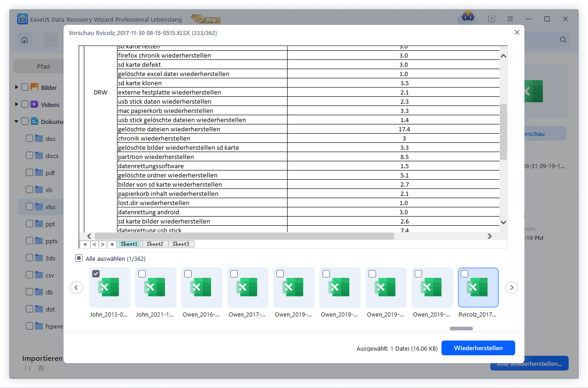Jump to the first sheet tab («)

coord(85,244)
